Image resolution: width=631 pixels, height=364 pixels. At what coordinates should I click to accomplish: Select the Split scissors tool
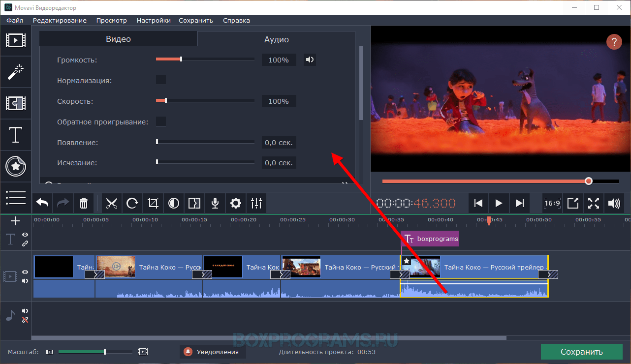pos(112,203)
